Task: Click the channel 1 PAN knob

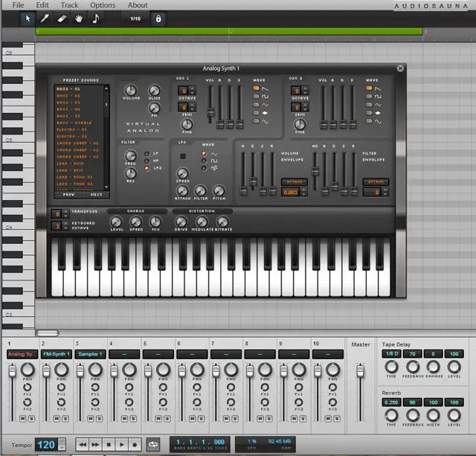Action: (x=28, y=370)
